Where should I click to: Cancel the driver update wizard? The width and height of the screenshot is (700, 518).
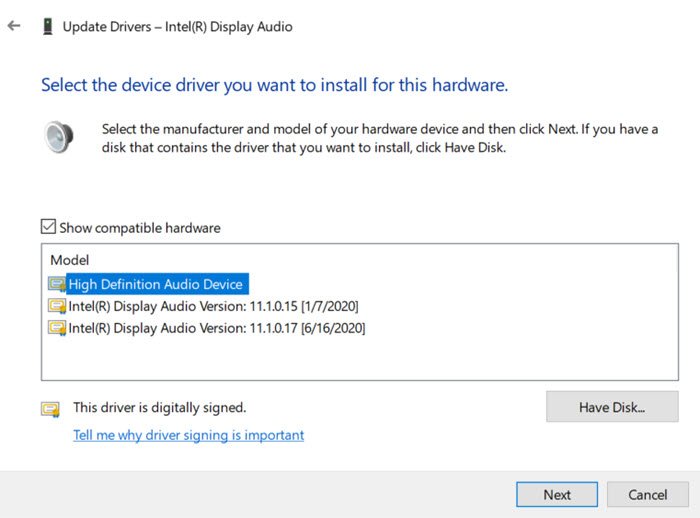tap(647, 494)
